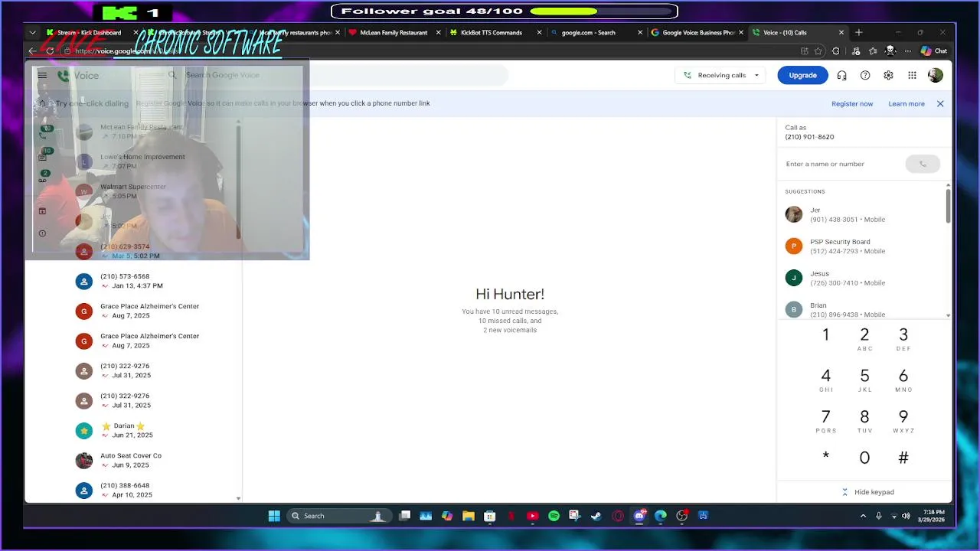Open the Google account avatar
Viewport: 980px width, 551px height.
point(935,75)
